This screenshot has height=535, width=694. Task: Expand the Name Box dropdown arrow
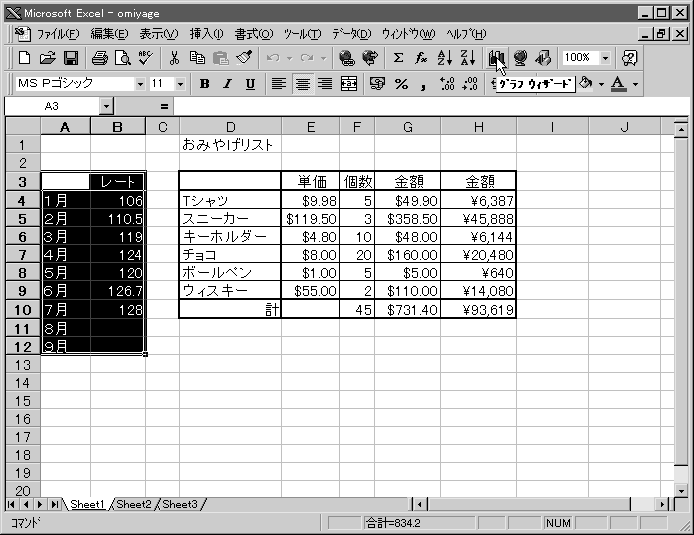click(106, 106)
